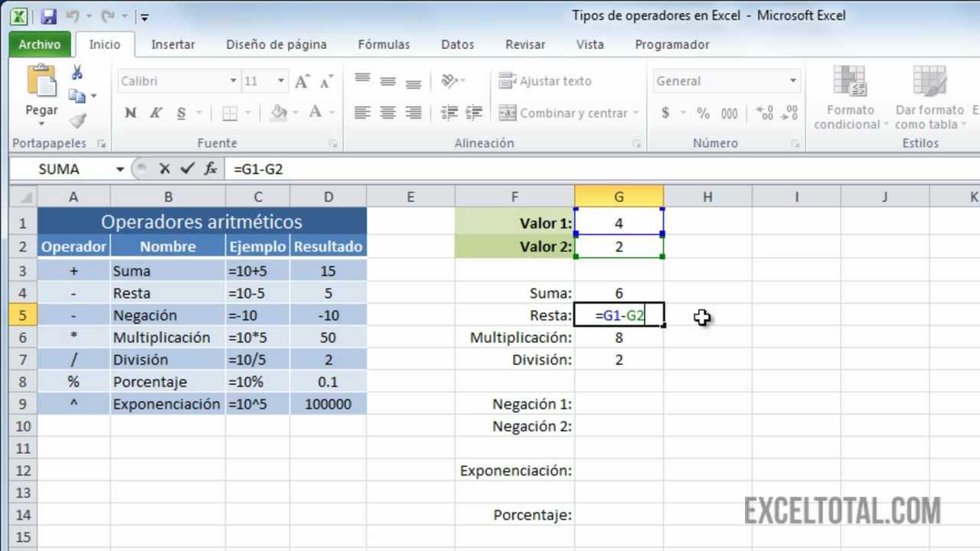Switch to the Vista tab
980x551 pixels.
tap(590, 44)
